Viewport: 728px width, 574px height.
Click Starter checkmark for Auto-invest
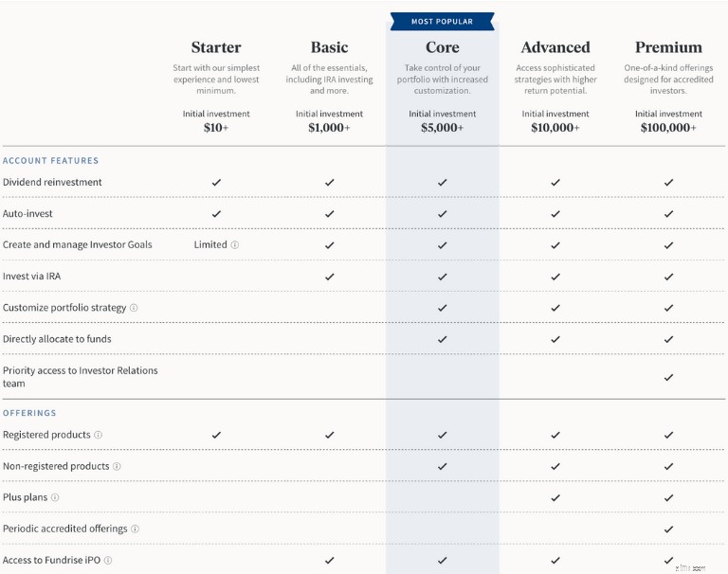(x=216, y=214)
